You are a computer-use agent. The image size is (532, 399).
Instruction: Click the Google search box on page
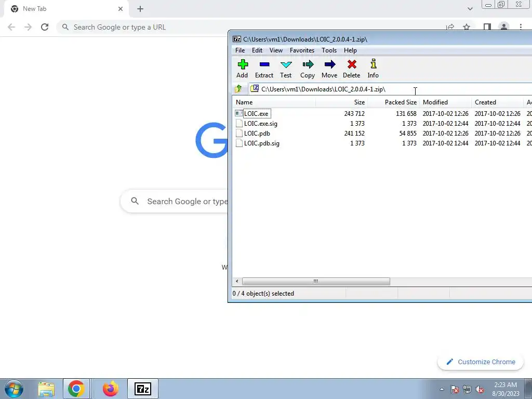click(x=175, y=201)
